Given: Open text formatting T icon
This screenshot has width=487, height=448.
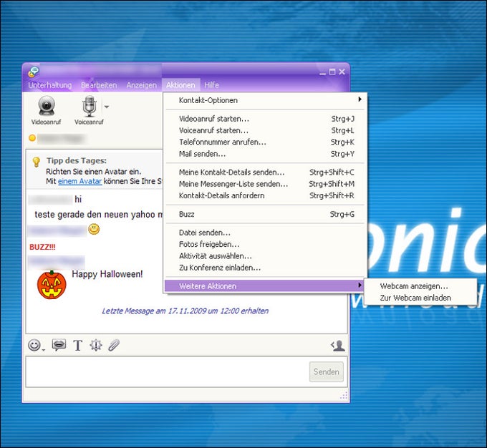Looking at the screenshot, I should (77, 345).
